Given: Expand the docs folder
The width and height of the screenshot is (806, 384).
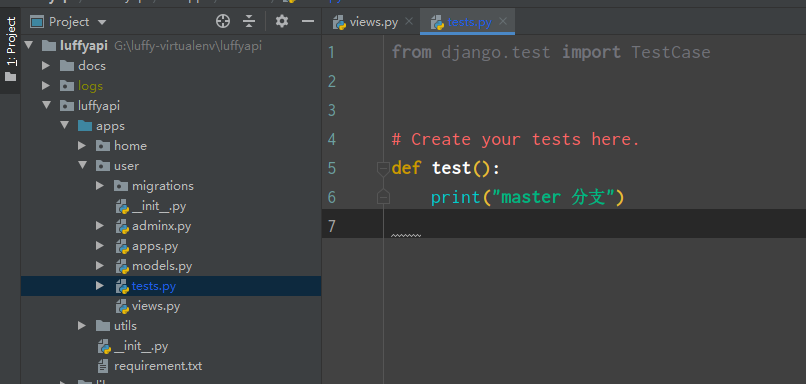Looking at the screenshot, I should click(x=46, y=66).
